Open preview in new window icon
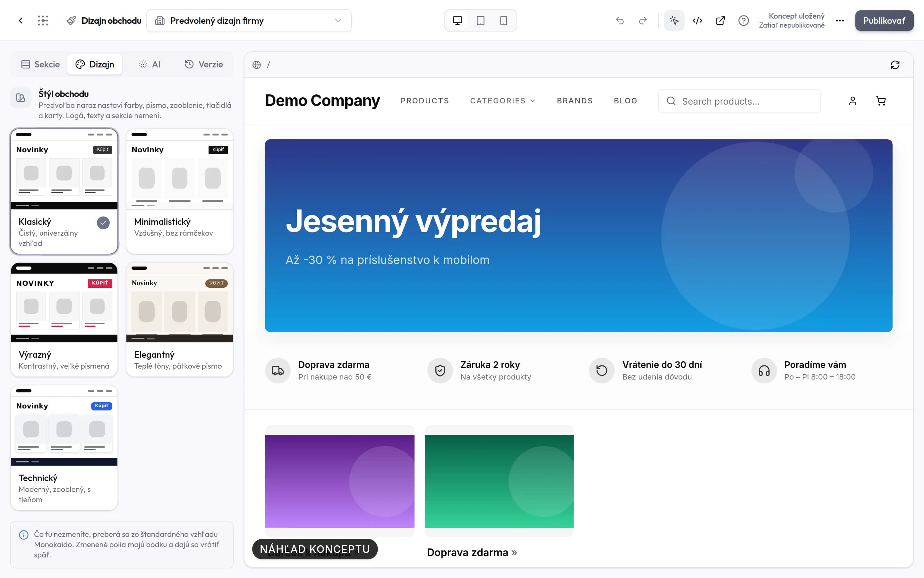 [721, 21]
